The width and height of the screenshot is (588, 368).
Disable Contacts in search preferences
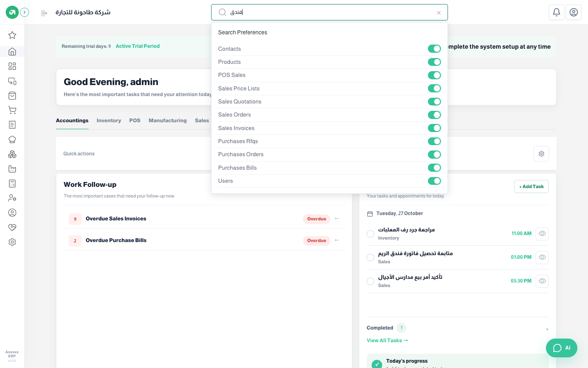coord(434,49)
